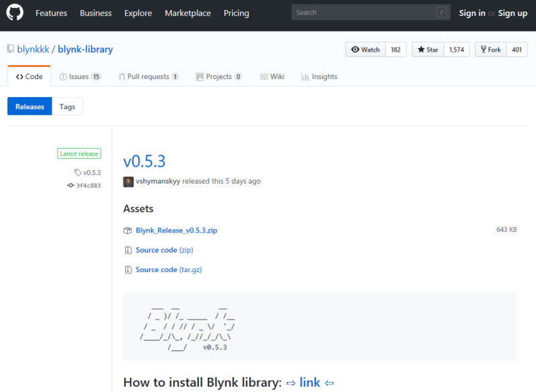Switch to the Tags view
The height and width of the screenshot is (392, 536).
[x=67, y=107]
